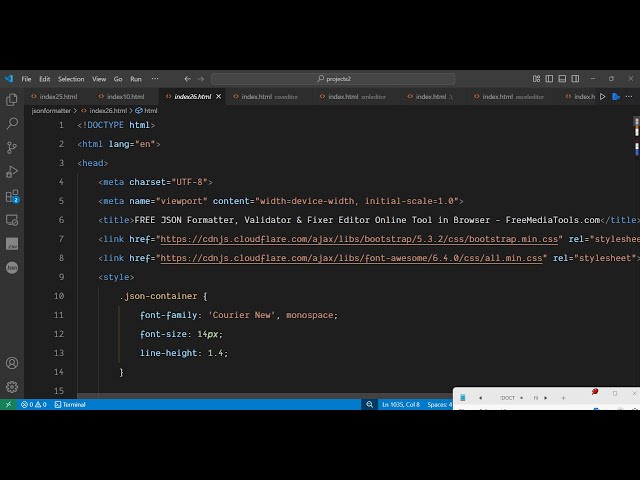This screenshot has width=640, height=480.
Task: Toggle Primary Side Bar visibility
Action: click(x=549, y=79)
